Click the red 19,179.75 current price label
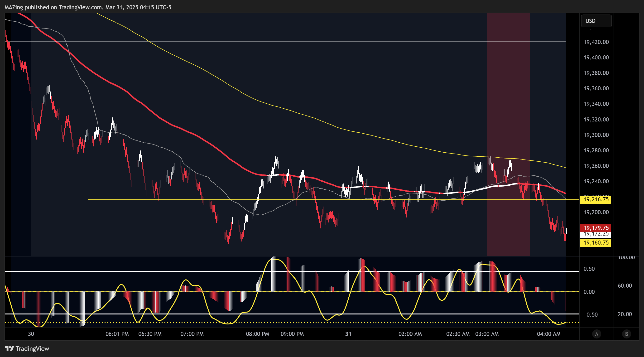The image size is (644, 357). click(x=596, y=228)
